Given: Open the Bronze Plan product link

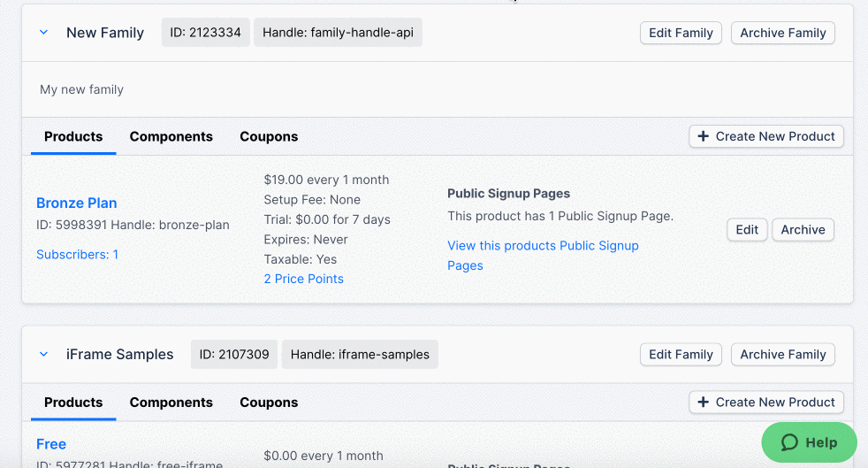Looking at the screenshot, I should pyautogui.click(x=77, y=203).
